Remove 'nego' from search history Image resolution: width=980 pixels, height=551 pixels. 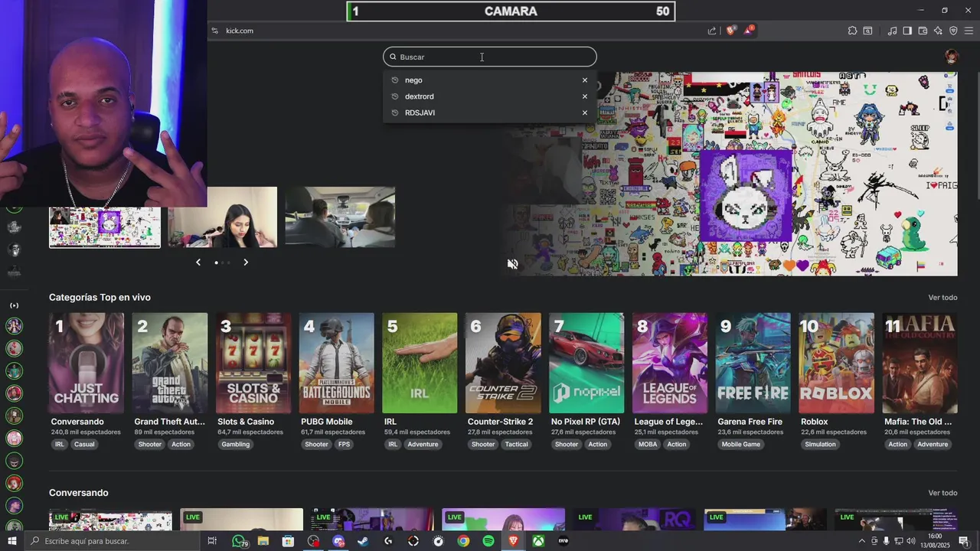585,80
